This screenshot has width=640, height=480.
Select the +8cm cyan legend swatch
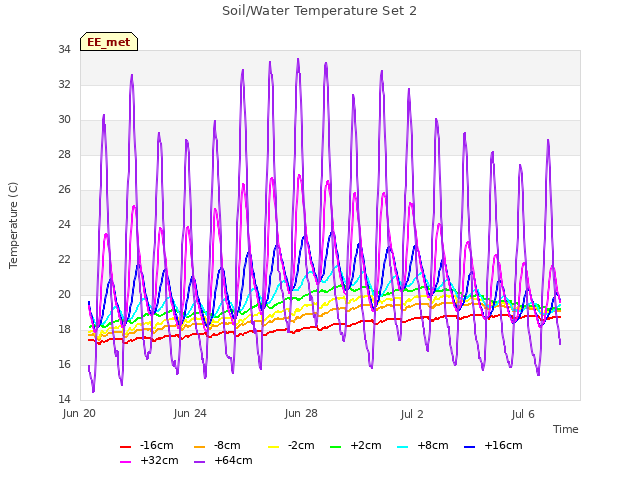click(402, 447)
